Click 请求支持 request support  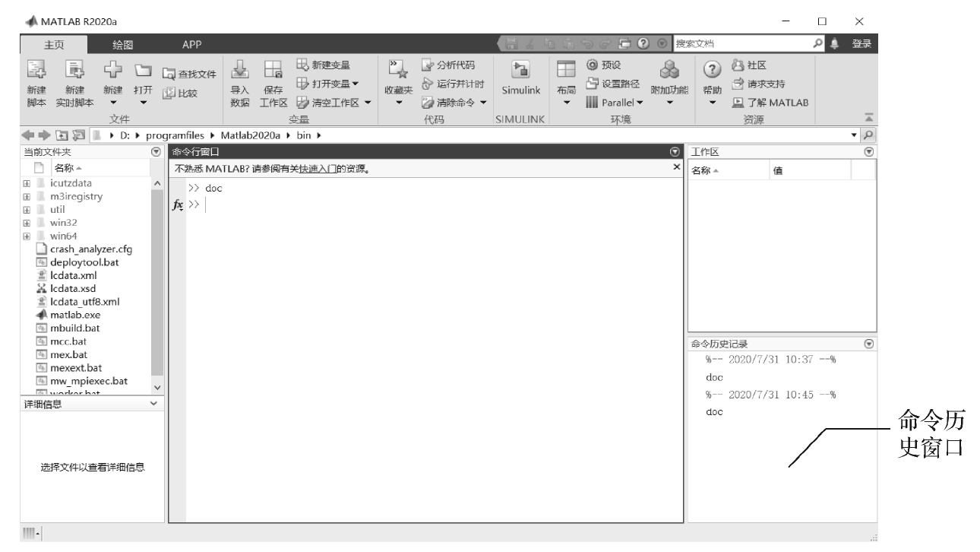click(x=759, y=84)
